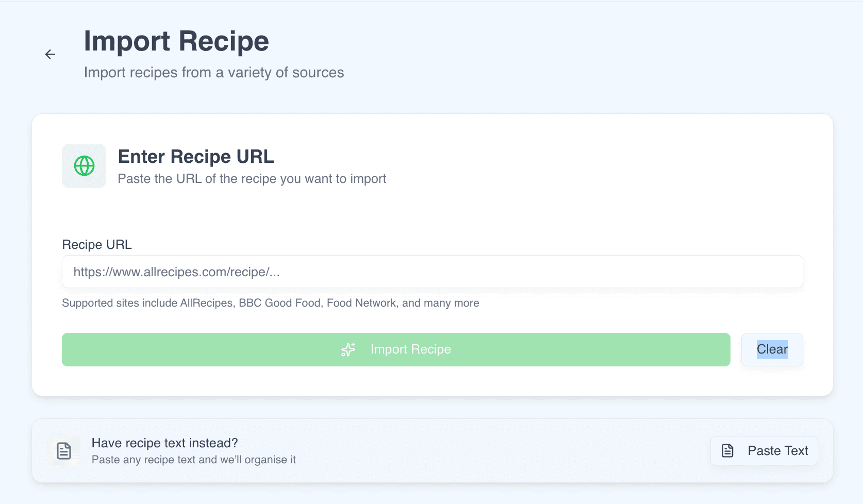
Task: Click 'Paste any recipe text and we'll organise it'
Action: (193, 460)
